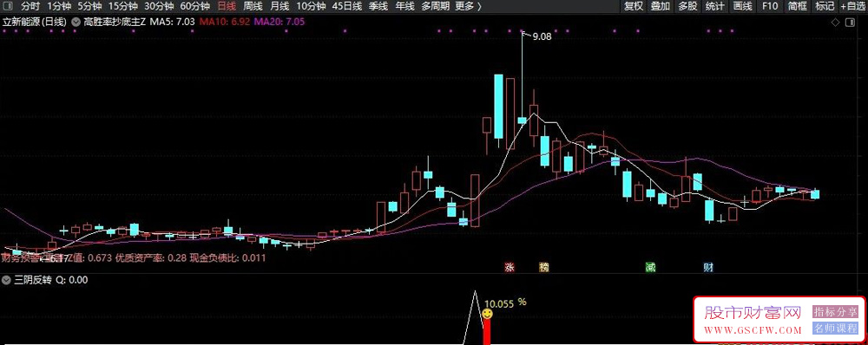The height and width of the screenshot is (345, 868).
Task: Select the 45日线 period tab
Action: tap(347, 7)
